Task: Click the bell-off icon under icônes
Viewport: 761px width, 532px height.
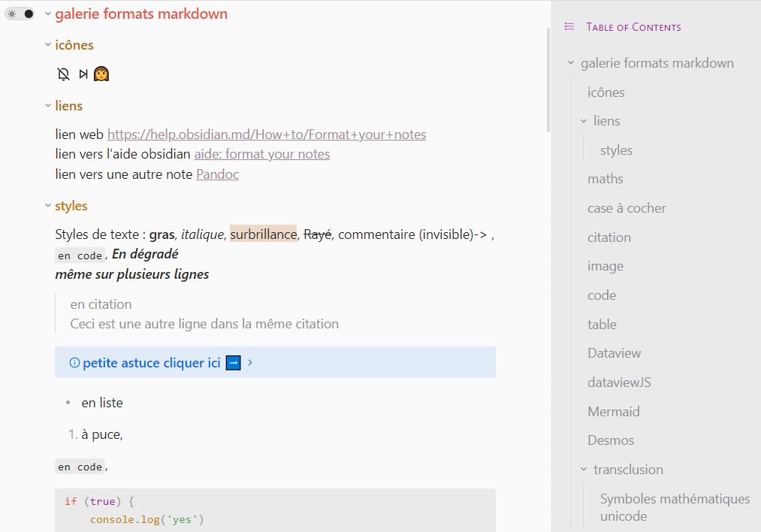Action: pos(64,74)
